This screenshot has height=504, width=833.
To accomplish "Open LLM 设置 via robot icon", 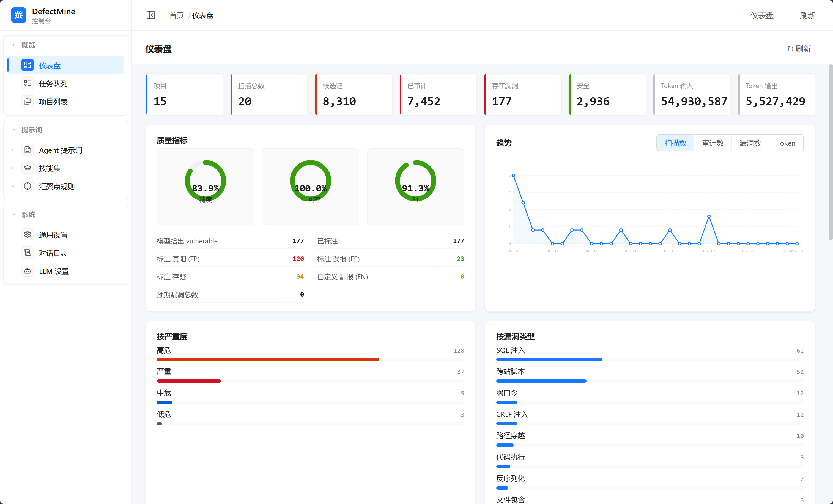I will (28, 271).
